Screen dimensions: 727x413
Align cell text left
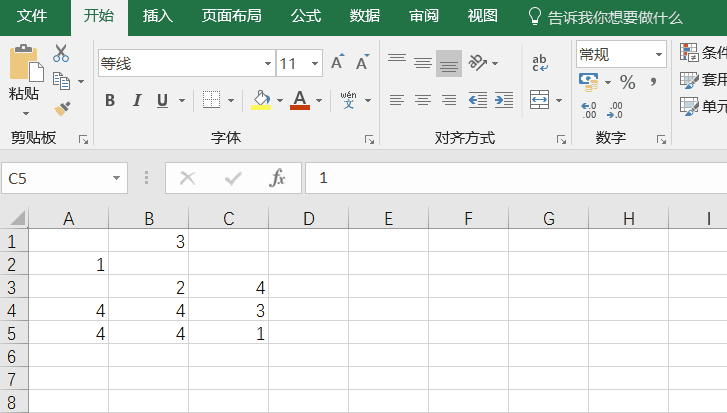(397, 100)
